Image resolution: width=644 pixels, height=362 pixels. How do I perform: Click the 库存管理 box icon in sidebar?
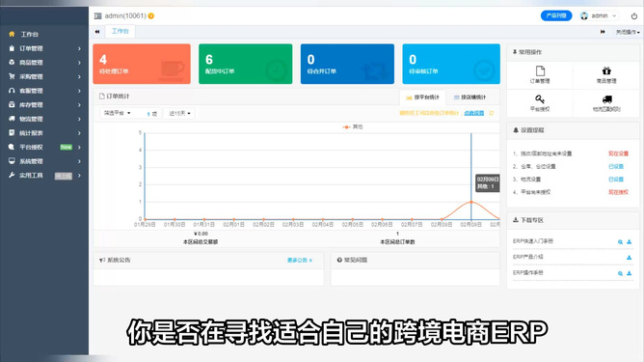click(12, 105)
